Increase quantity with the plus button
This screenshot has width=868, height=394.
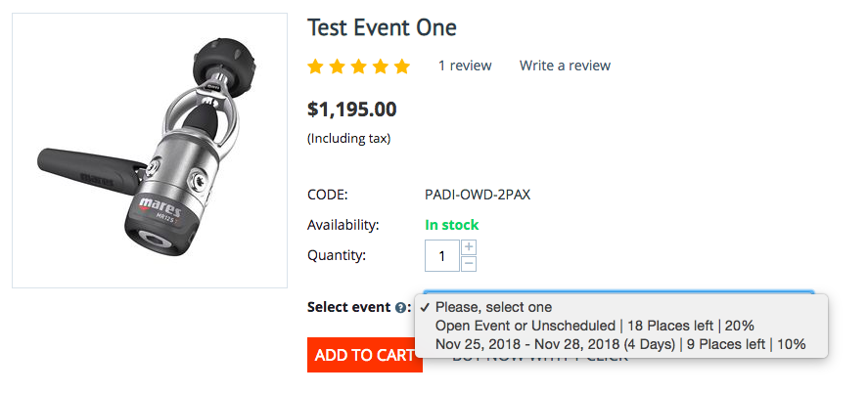469,247
